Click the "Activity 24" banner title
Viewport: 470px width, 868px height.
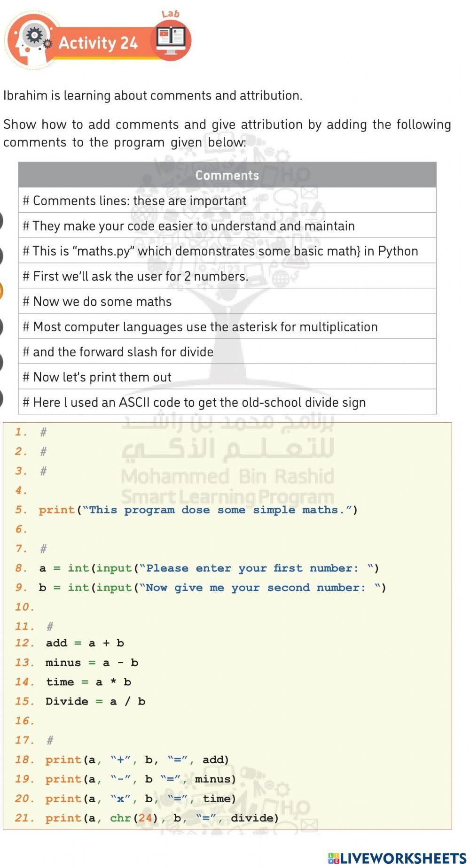tap(98, 43)
